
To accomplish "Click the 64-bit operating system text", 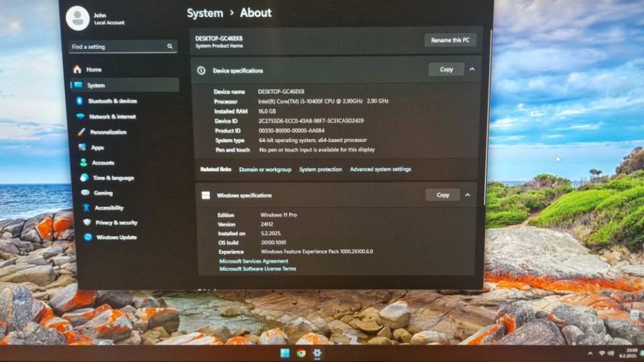I will 313,140.
